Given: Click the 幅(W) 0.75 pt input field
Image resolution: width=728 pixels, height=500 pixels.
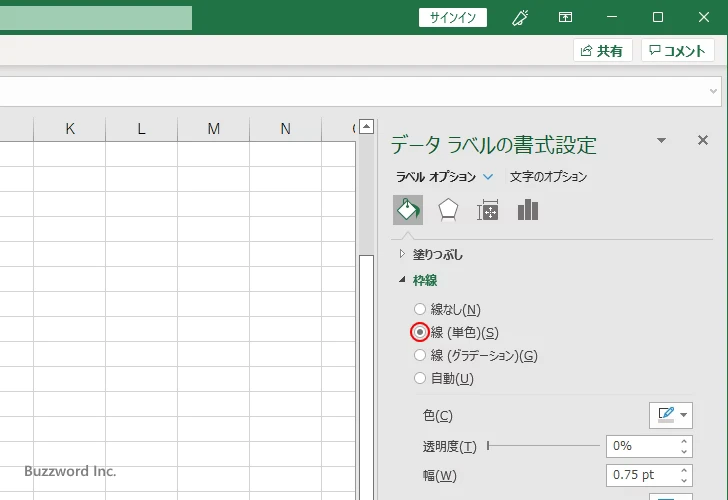Looking at the screenshot, I should pyautogui.click(x=643, y=475).
